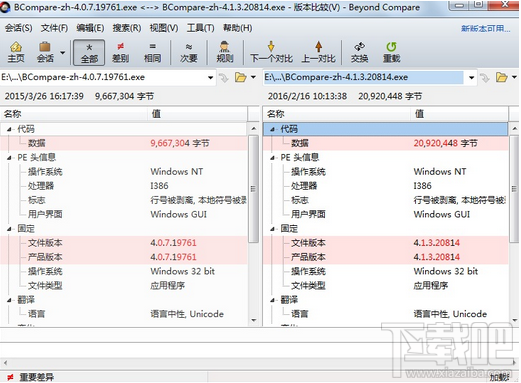Click the 新版本可用 link

click(486, 29)
